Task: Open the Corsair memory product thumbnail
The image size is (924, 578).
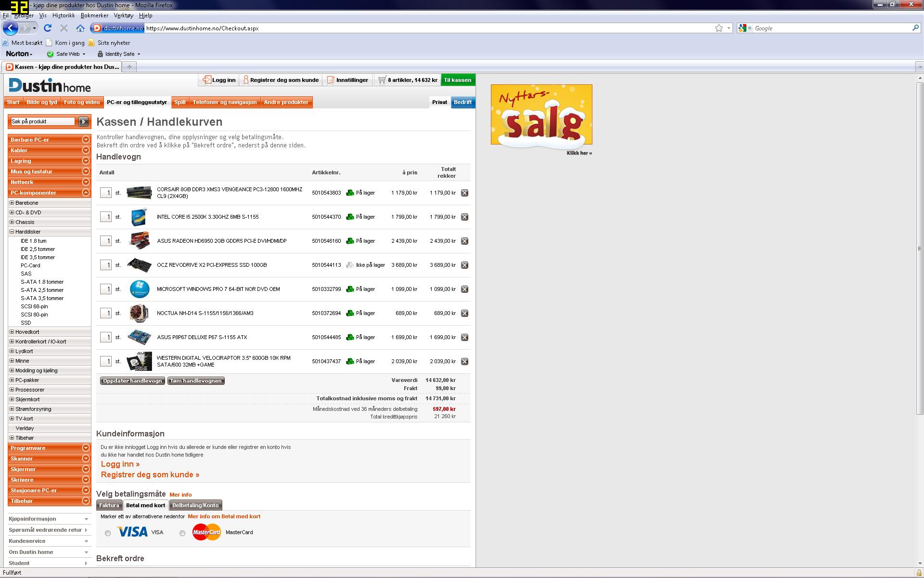Action: pyautogui.click(x=139, y=193)
